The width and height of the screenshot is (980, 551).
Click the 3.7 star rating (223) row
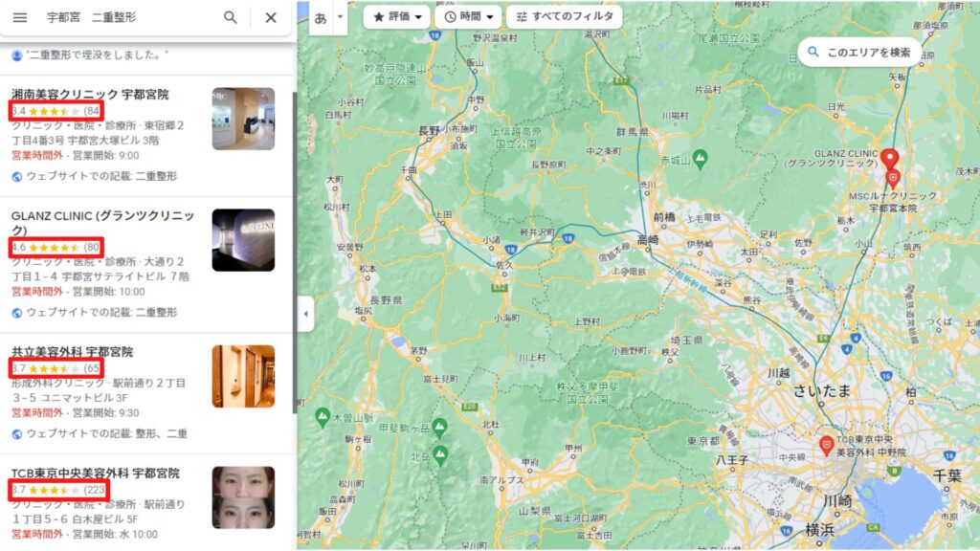coord(59,490)
